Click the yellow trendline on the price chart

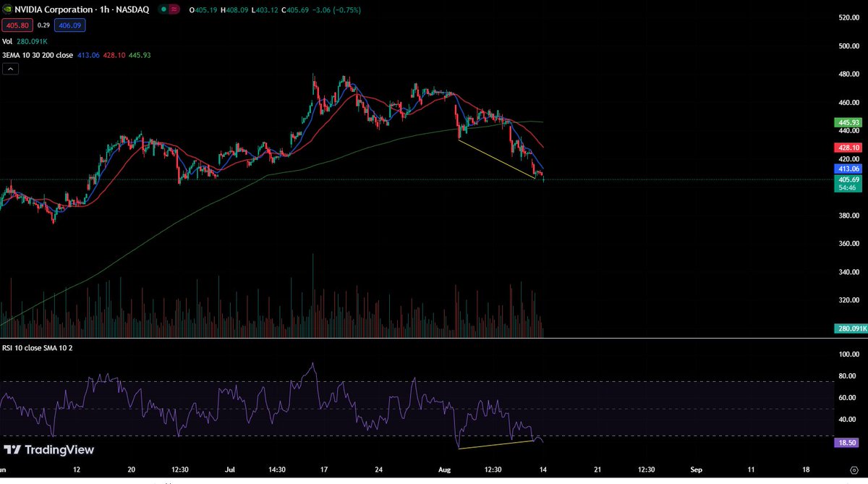[x=496, y=158]
